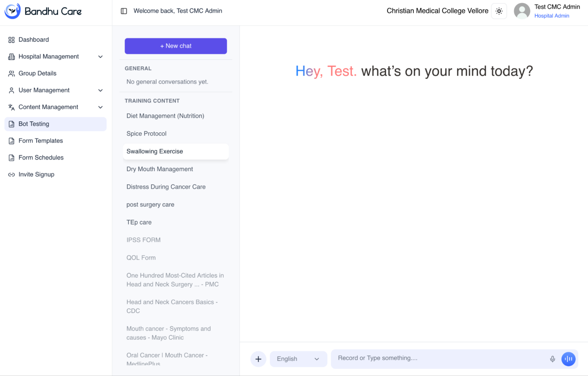Expand the Content Management chevron
This screenshot has width=588, height=376.
[100, 107]
